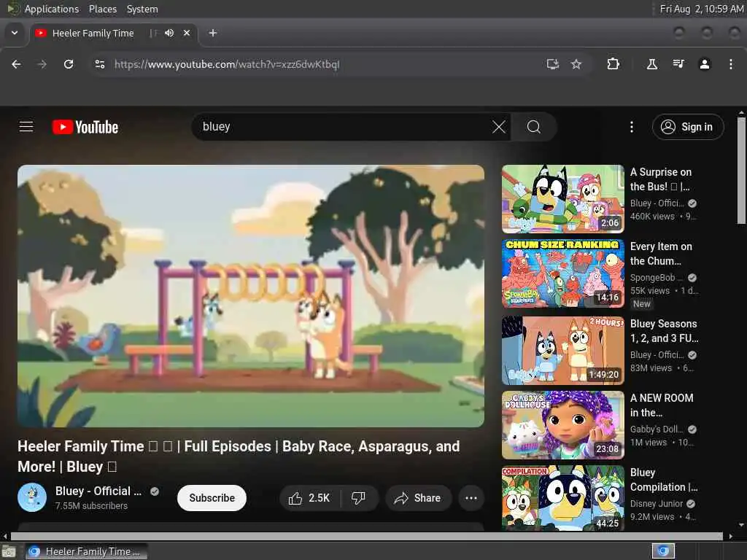Click the video player area
The width and height of the screenshot is (747, 560).
click(251, 296)
